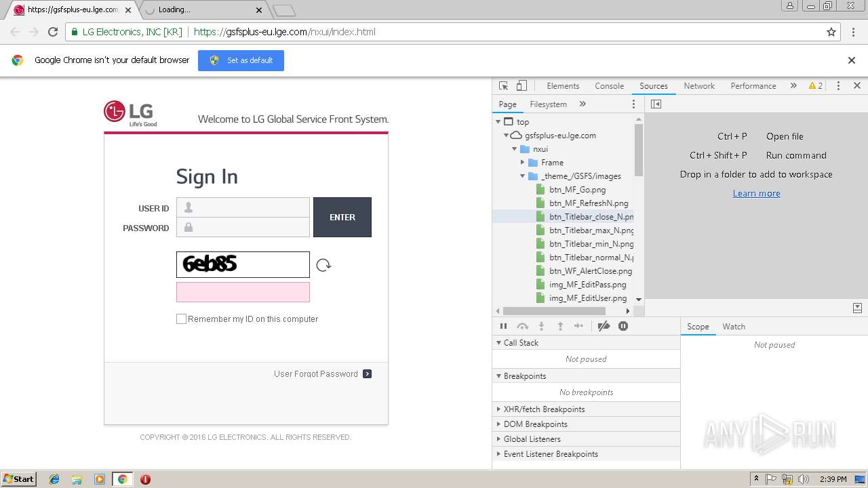Click Set as default button
Viewport: 868px width, 488px height.
point(241,60)
